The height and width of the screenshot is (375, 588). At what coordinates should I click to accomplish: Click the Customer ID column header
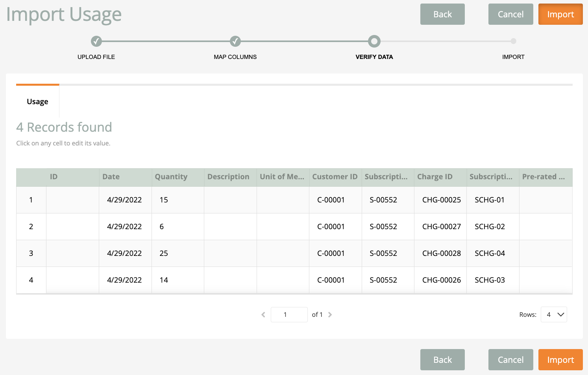click(335, 177)
